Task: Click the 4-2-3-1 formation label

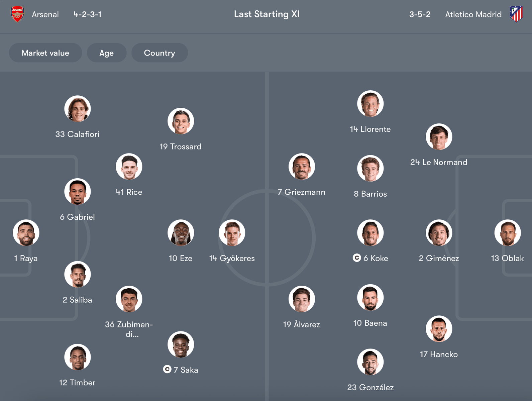Action: [87, 14]
